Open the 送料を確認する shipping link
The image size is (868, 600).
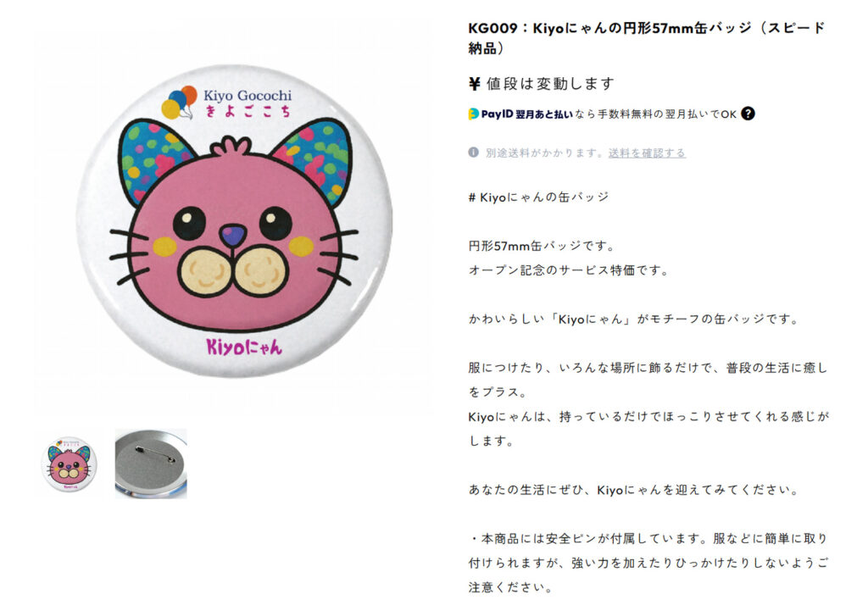pyautogui.click(x=647, y=153)
